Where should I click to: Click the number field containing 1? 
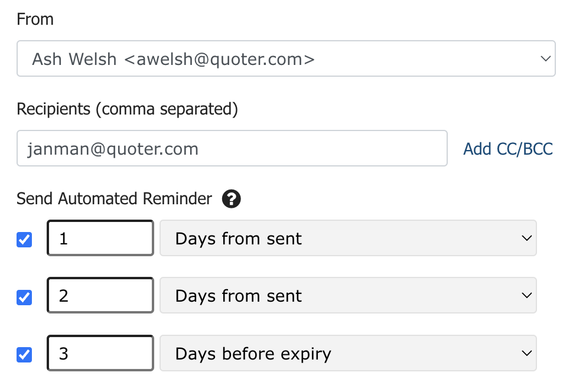point(100,238)
